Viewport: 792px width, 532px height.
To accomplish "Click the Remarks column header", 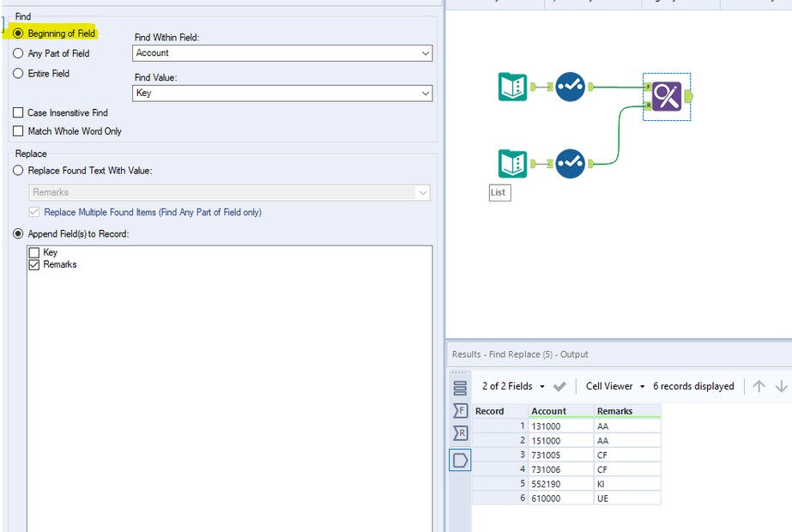I will pos(627,411).
